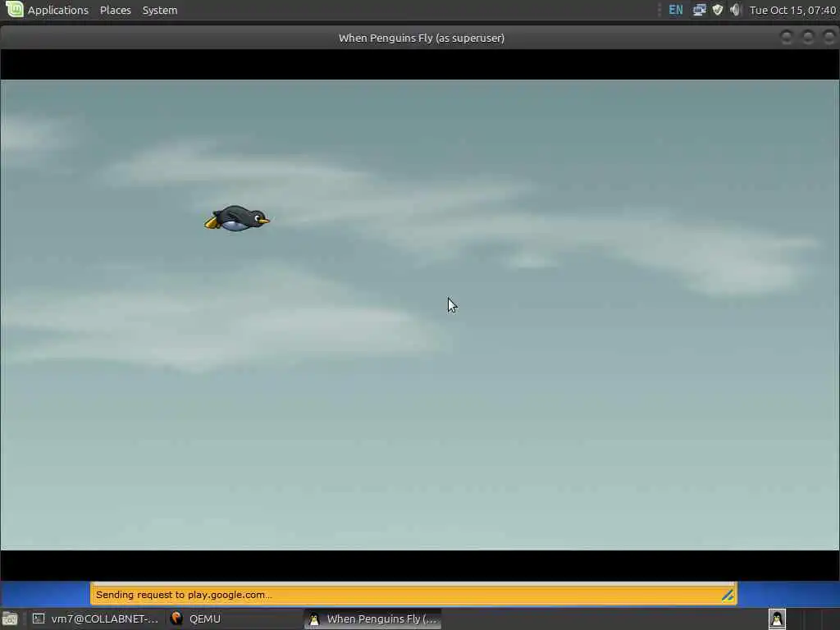Open the volume speaker icon
This screenshot has height=630, width=840.
pyautogui.click(x=735, y=10)
